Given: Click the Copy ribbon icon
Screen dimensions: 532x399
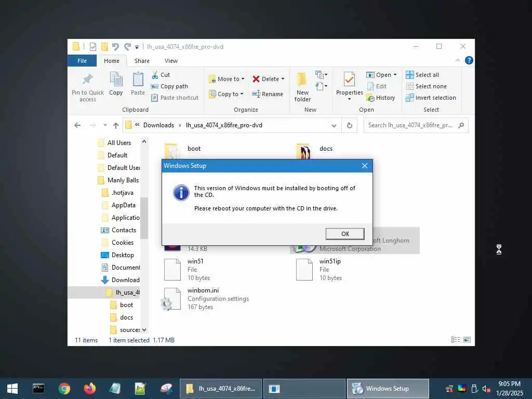Looking at the screenshot, I should [x=116, y=79].
